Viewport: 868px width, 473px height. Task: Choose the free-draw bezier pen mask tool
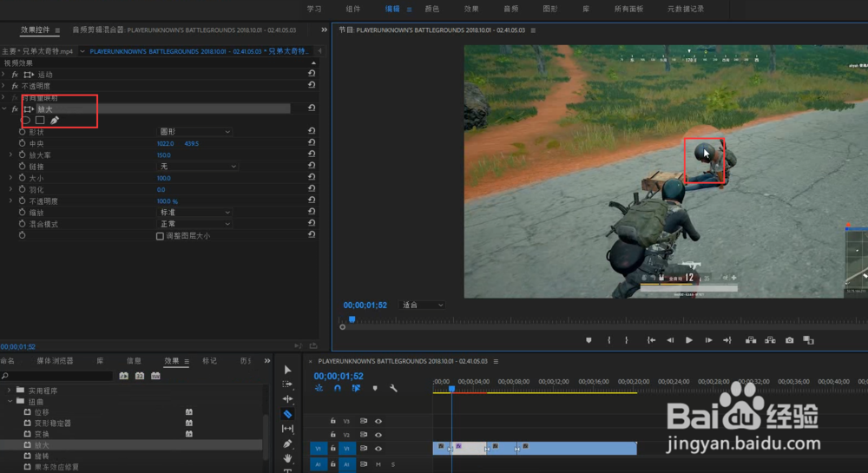click(x=55, y=120)
